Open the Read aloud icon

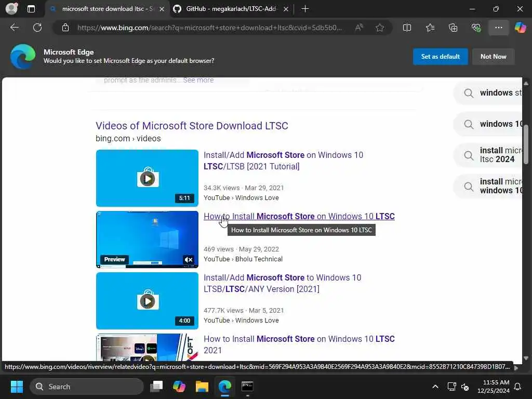click(x=359, y=28)
